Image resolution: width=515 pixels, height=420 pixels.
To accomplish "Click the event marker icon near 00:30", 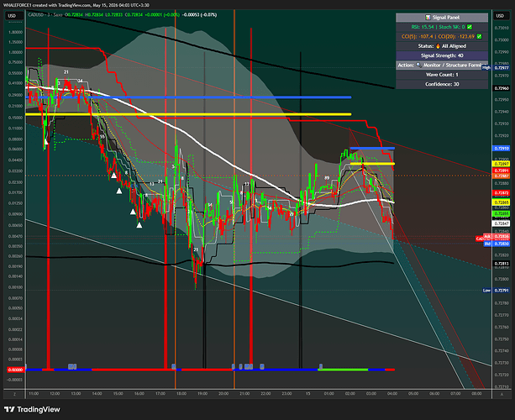I will click(321, 366).
